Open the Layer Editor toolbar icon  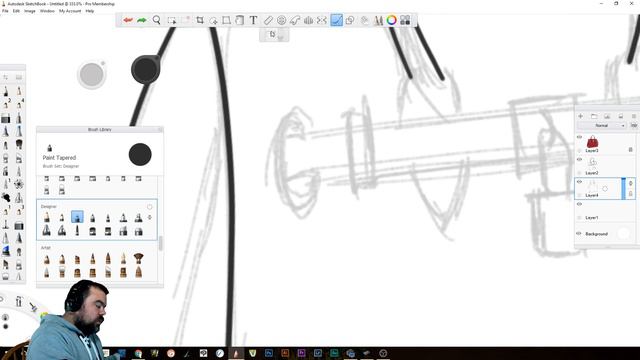click(x=364, y=20)
